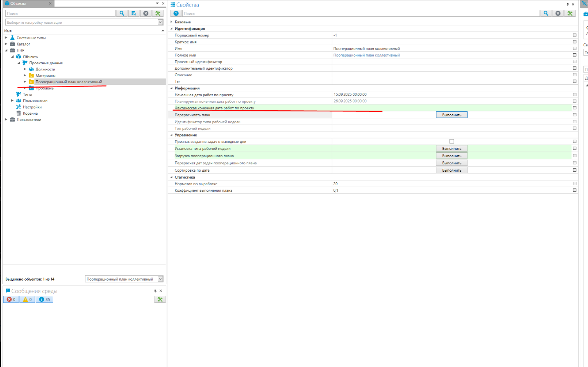Tick the checkbox at the end of the 'Порядковый номер' row
Viewport: 588px width, 367px height.
574,35
